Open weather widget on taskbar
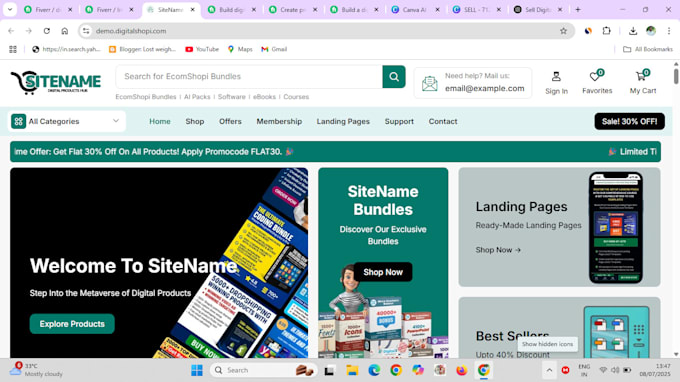This screenshot has height=382, width=680. 36,369
